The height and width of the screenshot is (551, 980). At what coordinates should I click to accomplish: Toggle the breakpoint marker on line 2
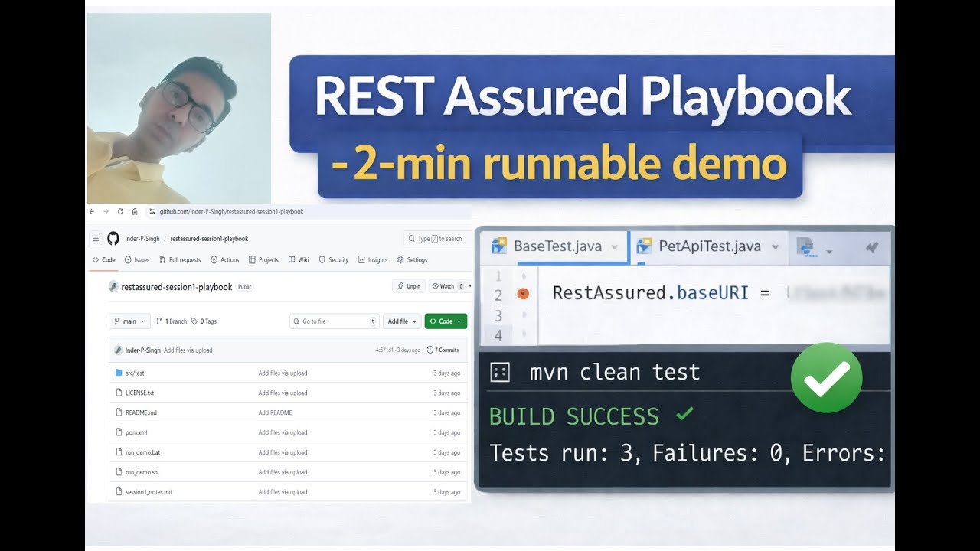click(523, 294)
